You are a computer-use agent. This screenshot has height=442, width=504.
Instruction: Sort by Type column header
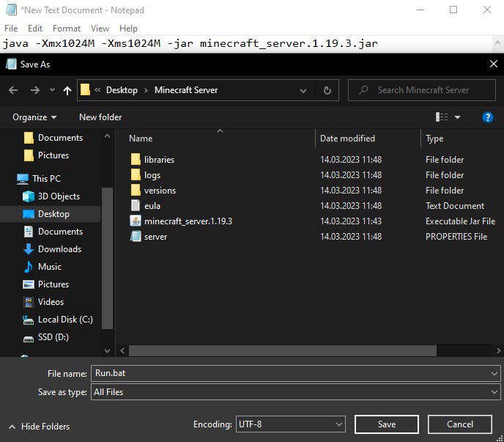click(434, 139)
